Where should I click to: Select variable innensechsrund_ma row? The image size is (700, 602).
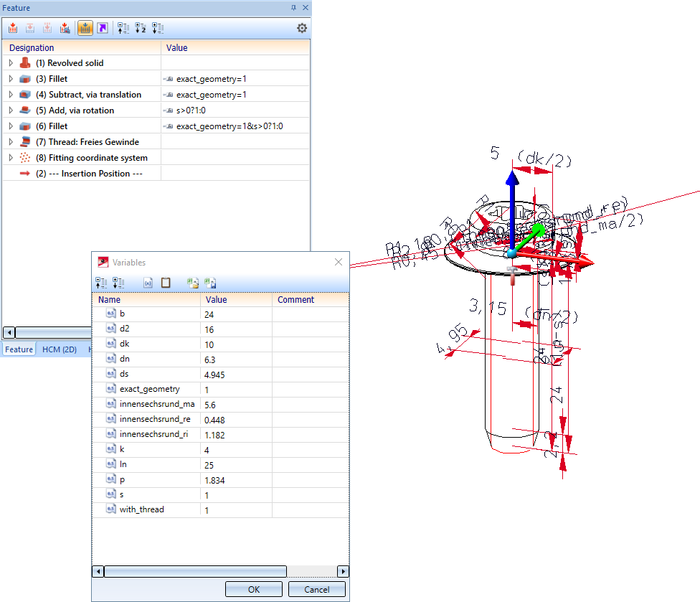coord(220,404)
